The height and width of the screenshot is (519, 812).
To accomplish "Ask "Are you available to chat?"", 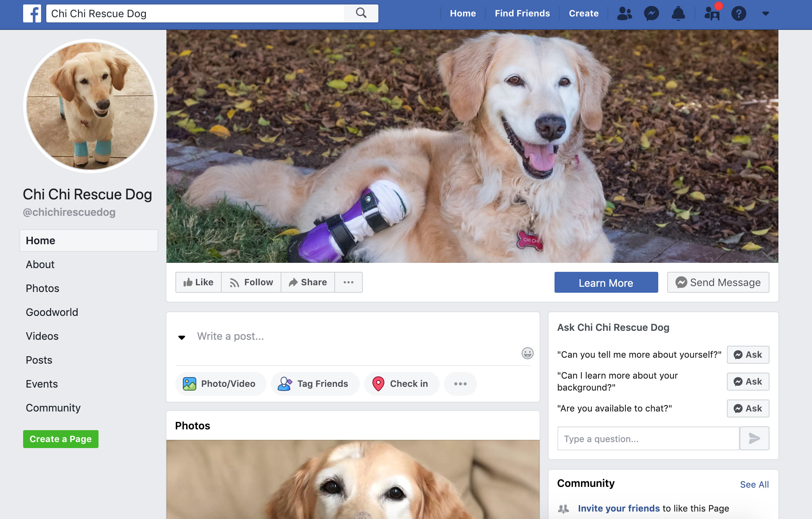I will click(748, 408).
